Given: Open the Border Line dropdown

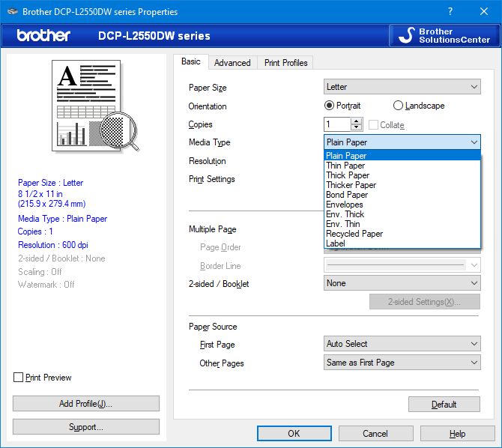Looking at the screenshot, I should pyautogui.click(x=402, y=265).
